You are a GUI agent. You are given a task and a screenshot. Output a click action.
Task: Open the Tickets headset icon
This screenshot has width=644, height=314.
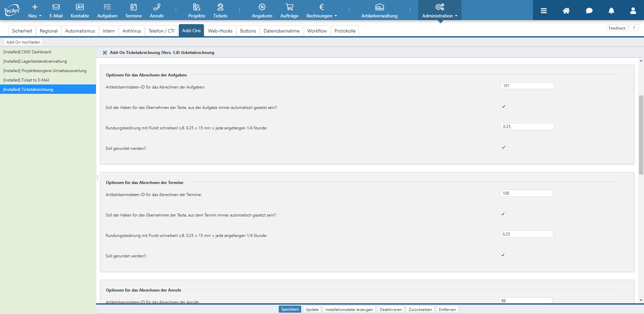pos(220,7)
